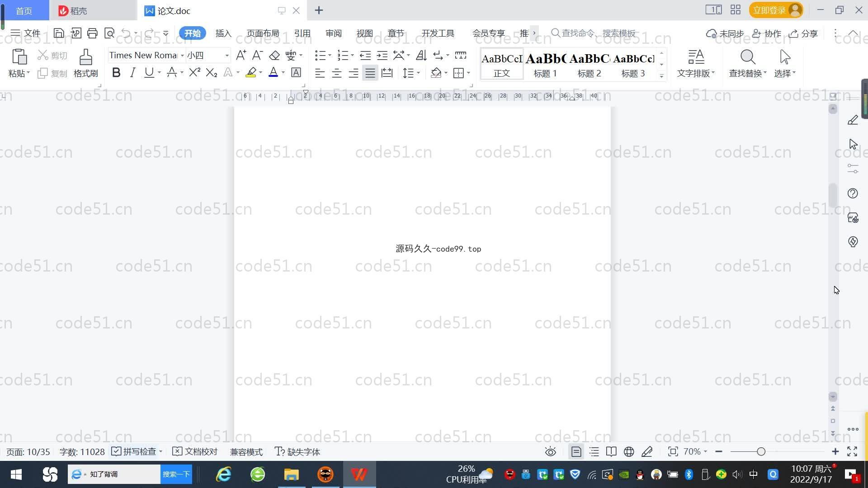The height and width of the screenshot is (488, 868).
Task: Open the Page Layout tab
Action: point(263,33)
